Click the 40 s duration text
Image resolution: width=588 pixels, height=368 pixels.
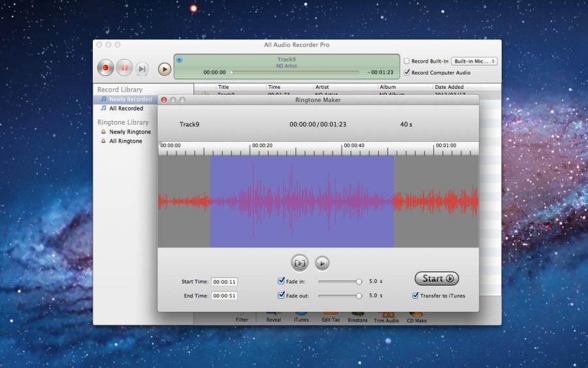[x=406, y=124]
